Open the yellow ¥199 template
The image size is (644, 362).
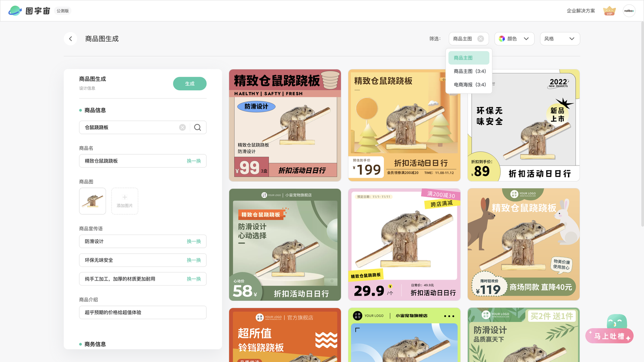click(404, 125)
